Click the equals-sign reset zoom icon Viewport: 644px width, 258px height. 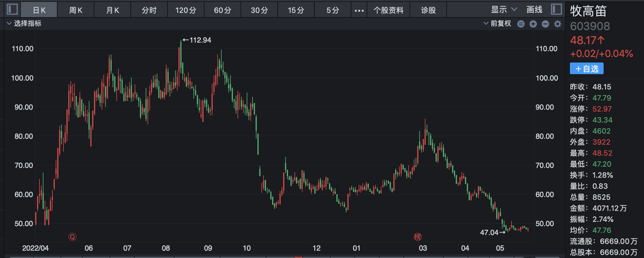point(521,24)
